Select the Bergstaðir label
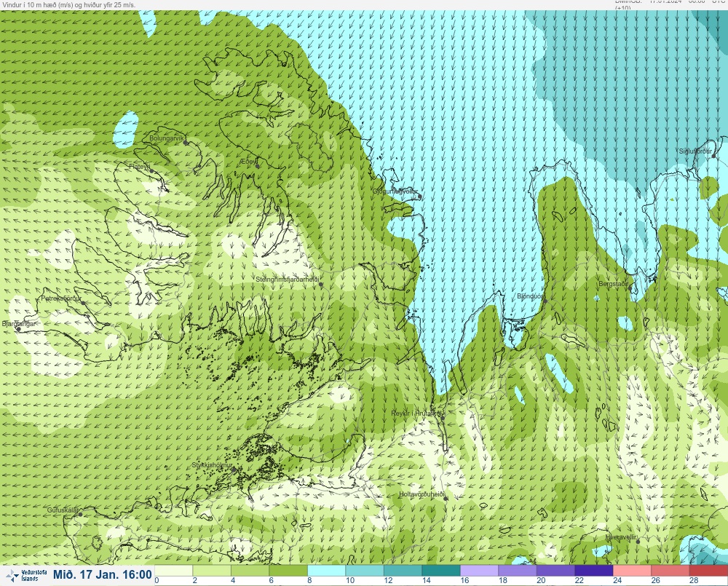728x586 pixels. (613, 284)
